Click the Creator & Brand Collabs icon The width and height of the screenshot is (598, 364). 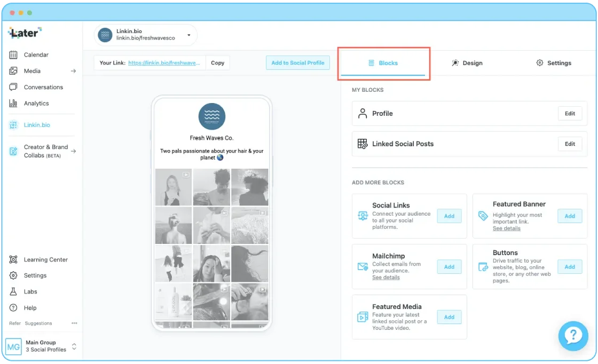[13, 152]
